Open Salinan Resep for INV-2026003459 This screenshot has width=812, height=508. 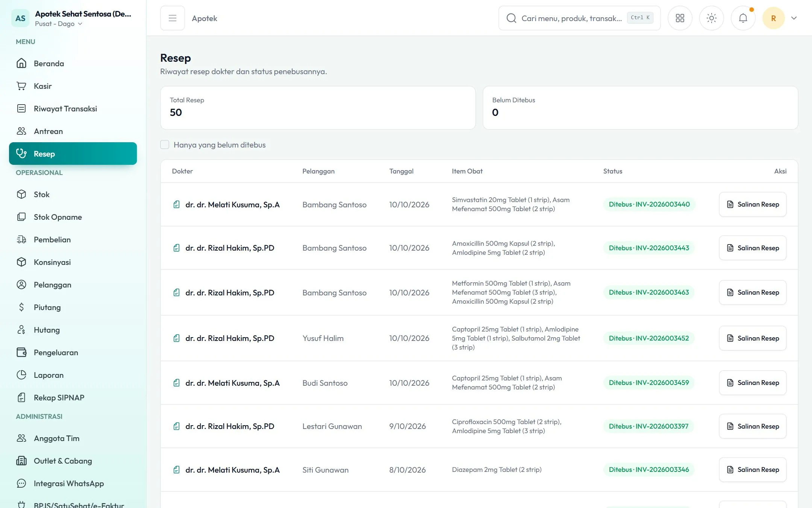[x=753, y=383]
